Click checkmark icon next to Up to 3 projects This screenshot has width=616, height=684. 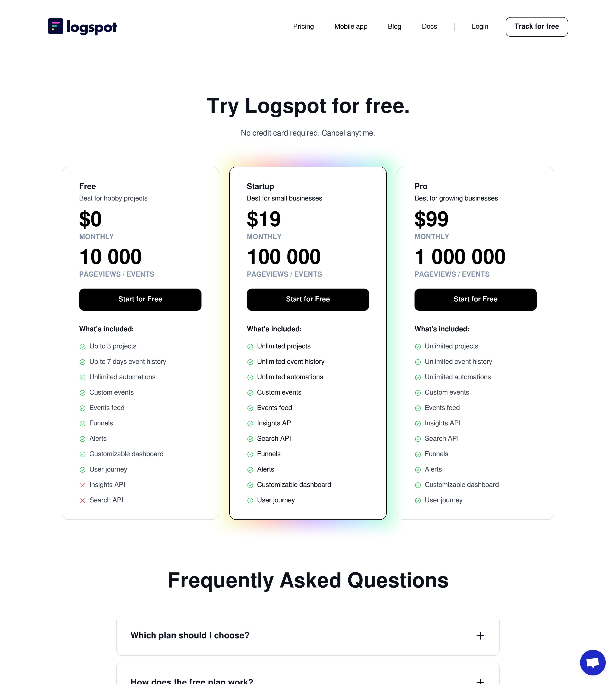82,346
